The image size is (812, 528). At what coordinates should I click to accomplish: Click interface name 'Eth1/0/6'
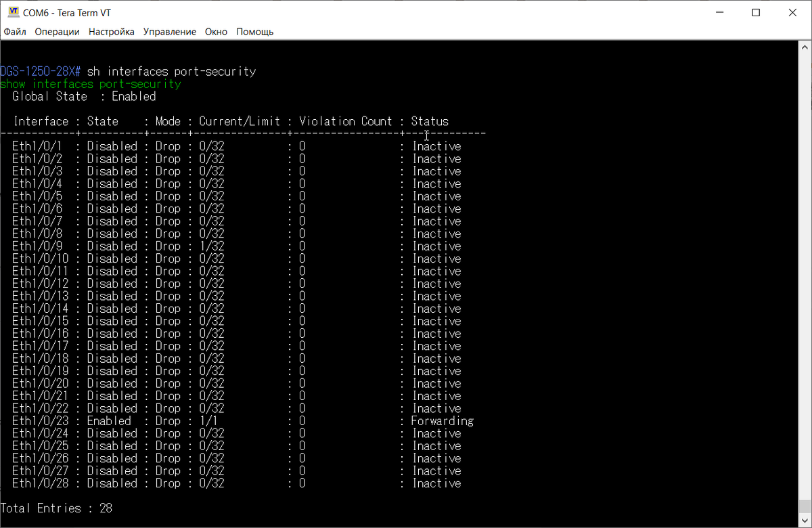[37, 208]
